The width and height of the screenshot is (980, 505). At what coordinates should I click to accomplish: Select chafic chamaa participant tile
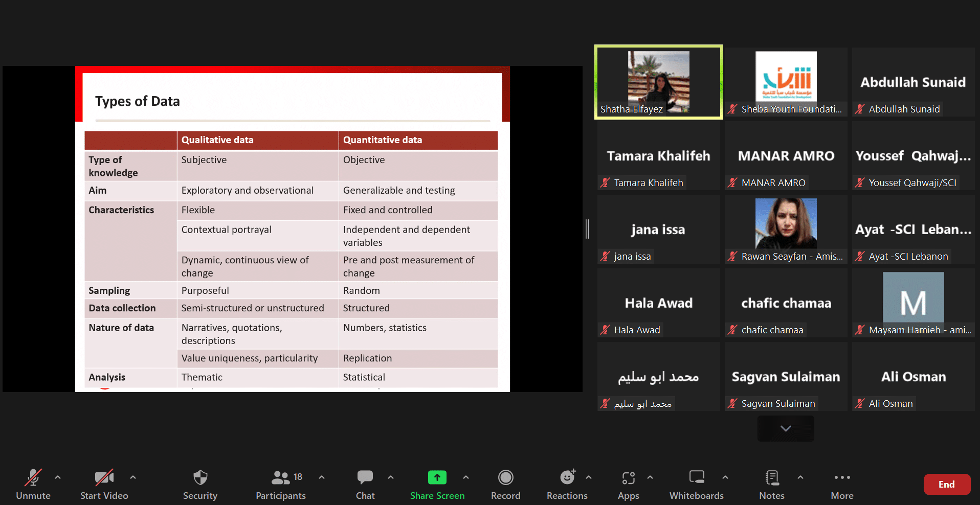point(786,303)
